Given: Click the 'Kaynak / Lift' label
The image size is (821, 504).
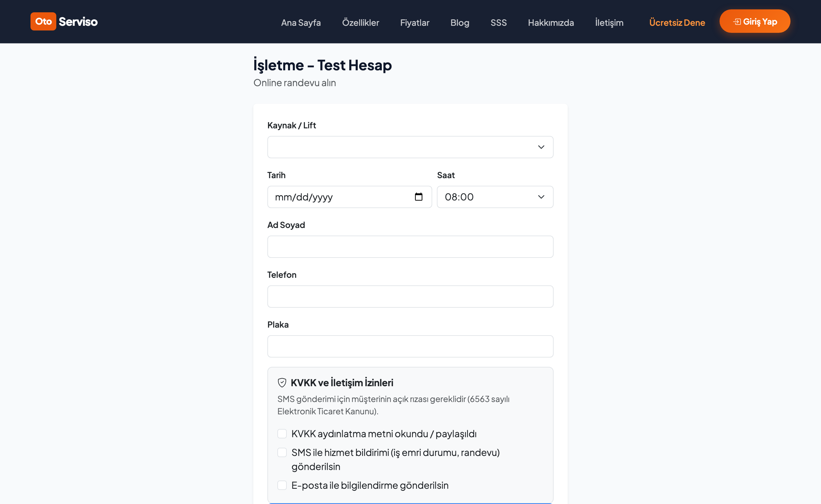Looking at the screenshot, I should [291, 125].
